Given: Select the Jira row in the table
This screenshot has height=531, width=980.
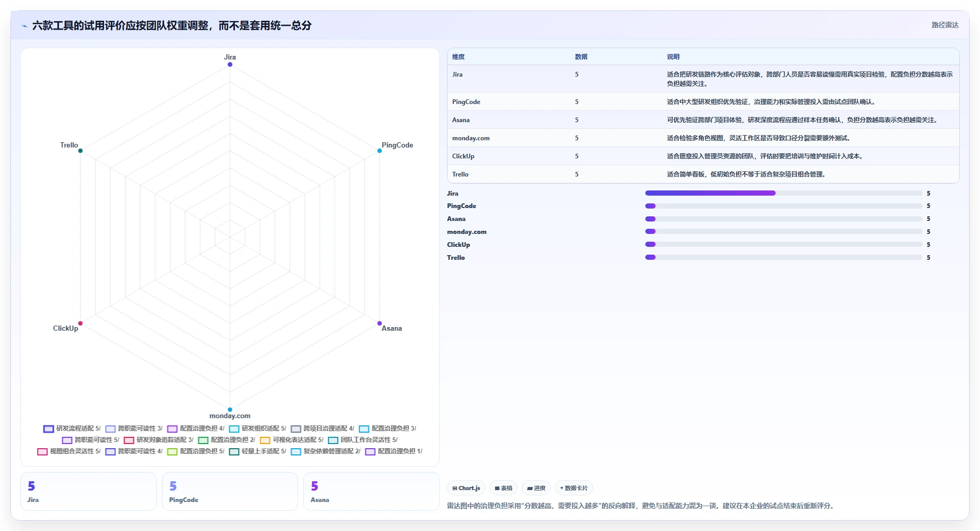Looking at the screenshot, I should (x=703, y=79).
